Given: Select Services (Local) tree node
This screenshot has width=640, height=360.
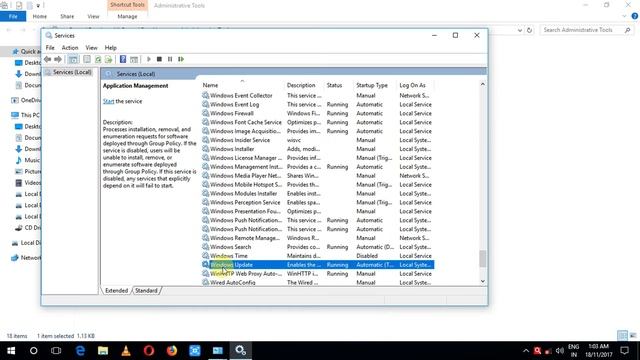Looking at the screenshot, I should click(72, 72).
